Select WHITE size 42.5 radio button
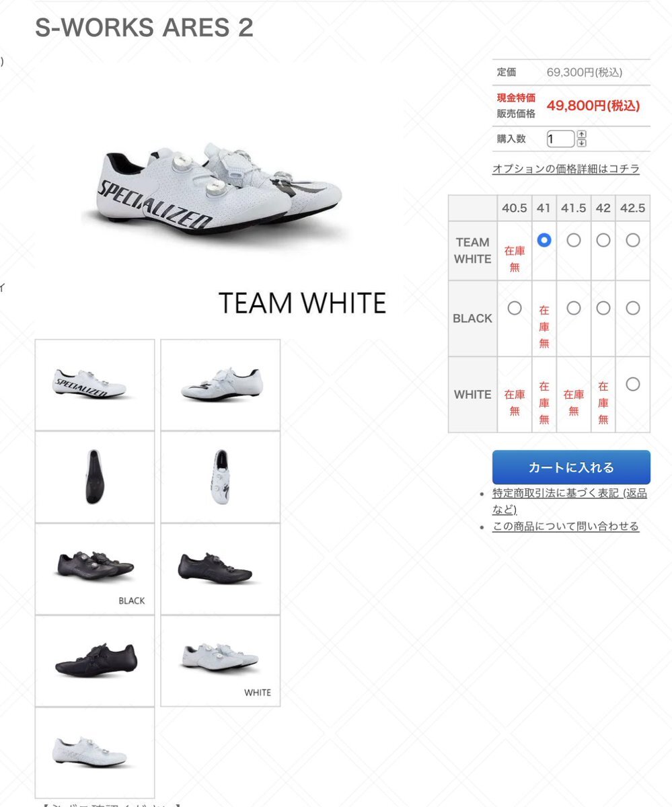Image resolution: width=672 pixels, height=807 pixels. pos(632,384)
